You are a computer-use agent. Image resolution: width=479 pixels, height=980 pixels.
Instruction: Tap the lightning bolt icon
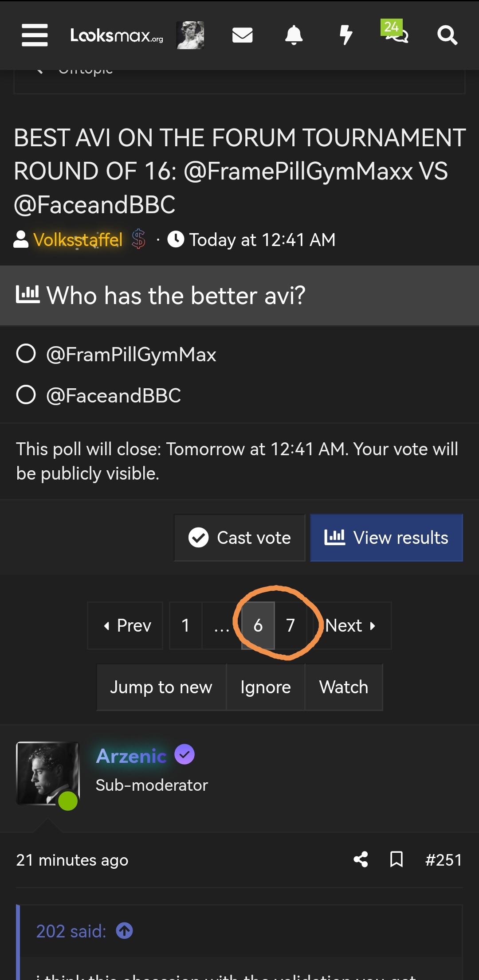click(346, 35)
